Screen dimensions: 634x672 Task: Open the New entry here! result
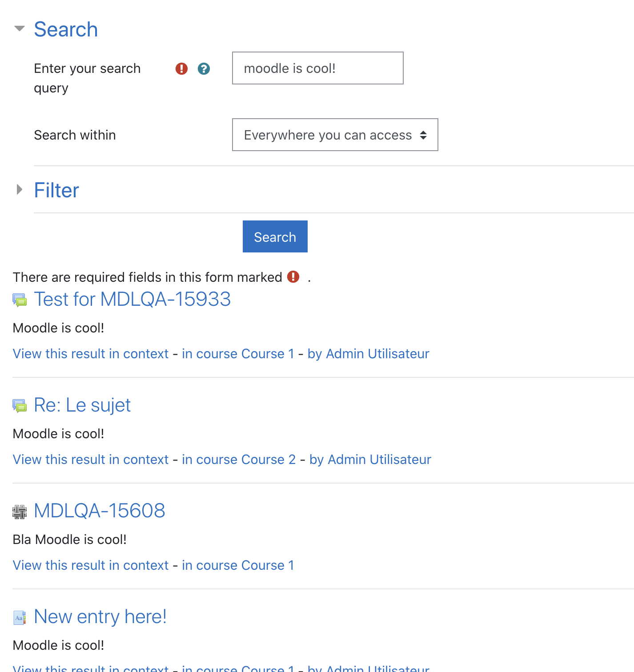[100, 616]
